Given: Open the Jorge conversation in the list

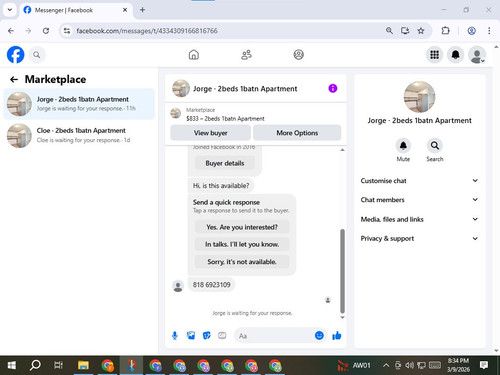Looking at the screenshot, I should (x=79, y=104).
